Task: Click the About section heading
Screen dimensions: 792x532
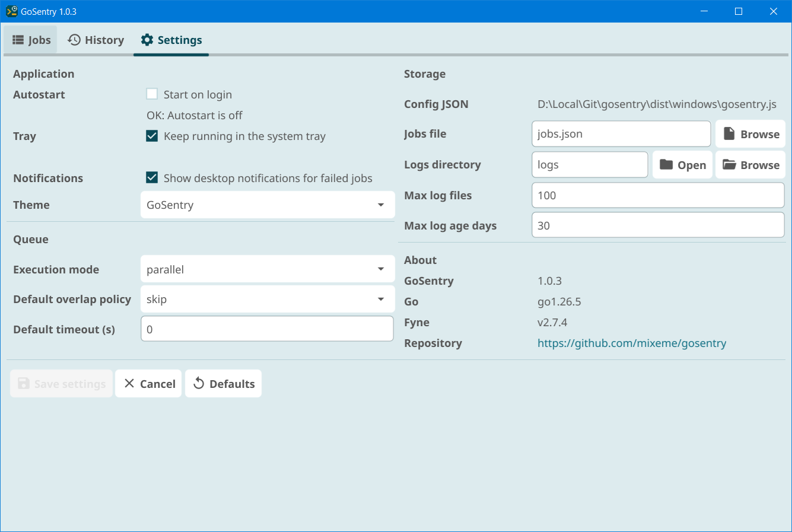Action: coord(420,260)
